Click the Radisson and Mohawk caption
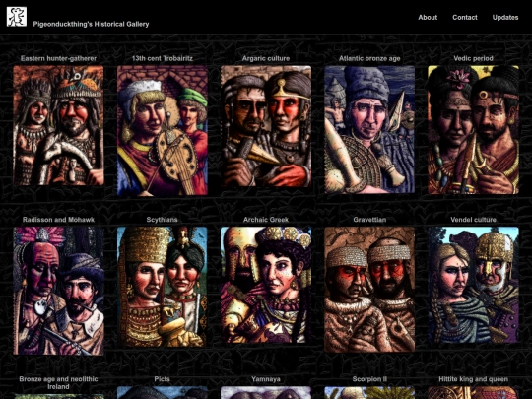 (x=58, y=220)
